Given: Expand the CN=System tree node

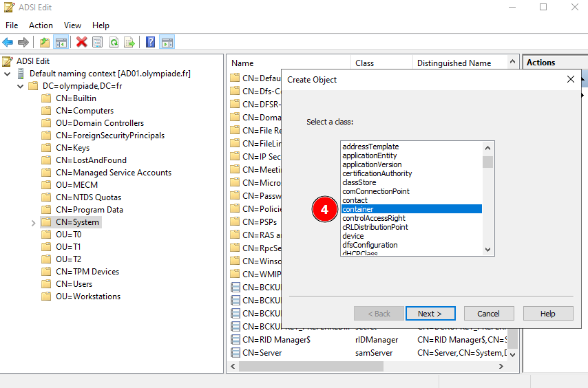Looking at the screenshot, I should coord(33,223).
